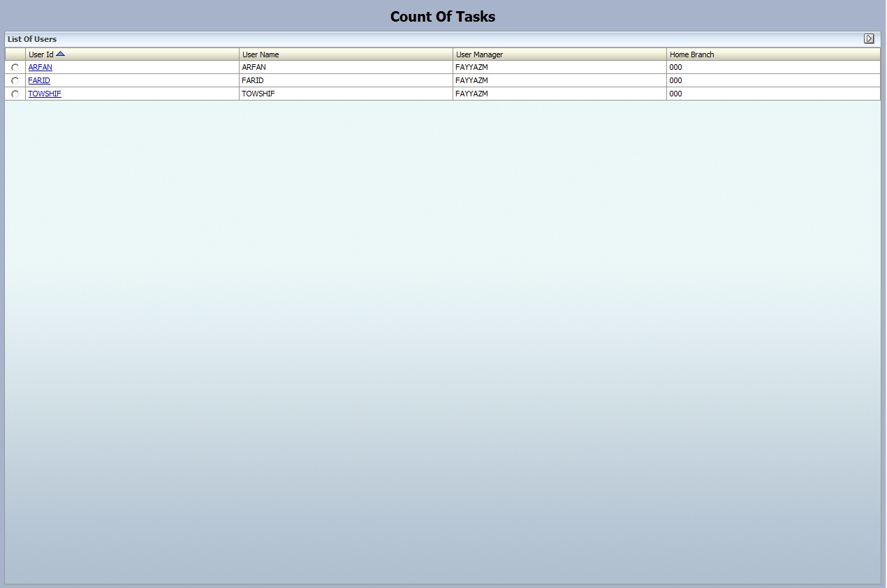887x588 pixels.
Task: Select the radio button for TOWSHIF row
Action: [15, 94]
